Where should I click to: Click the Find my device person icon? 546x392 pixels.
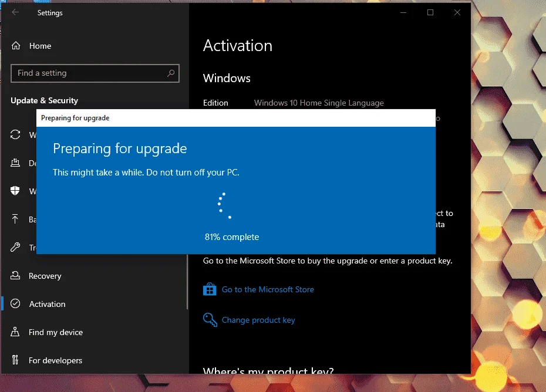tap(15, 332)
